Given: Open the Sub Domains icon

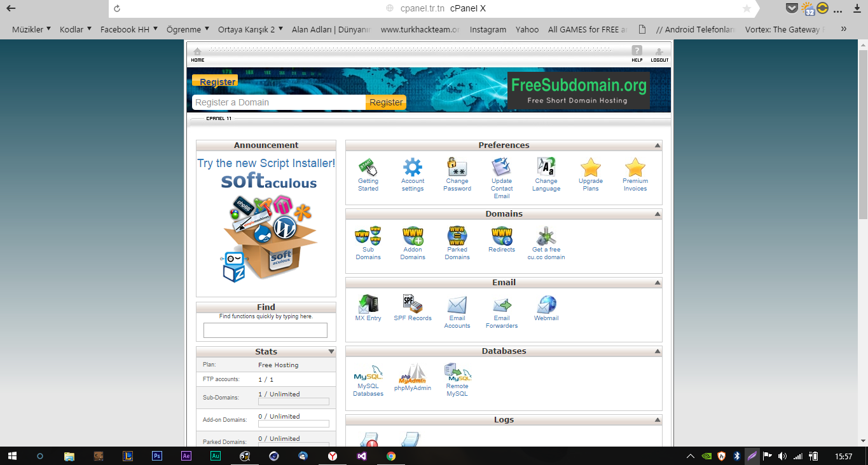Looking at the screenshot, I should [x=368, y=236].
